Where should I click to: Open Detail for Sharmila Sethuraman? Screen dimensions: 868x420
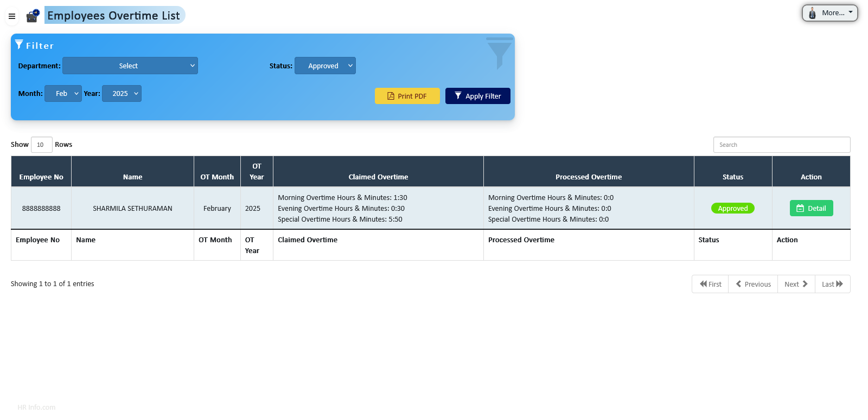coord(811,208)
